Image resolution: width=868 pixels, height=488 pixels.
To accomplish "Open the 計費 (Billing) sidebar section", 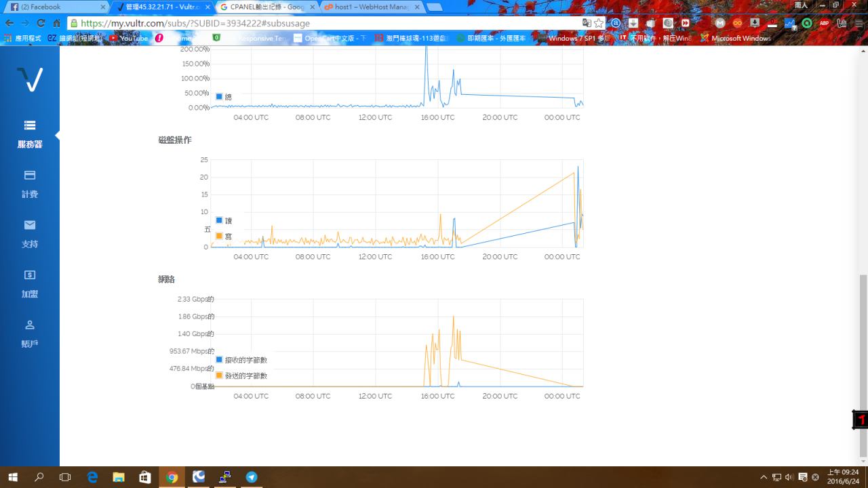I will [x=30, y=184].
